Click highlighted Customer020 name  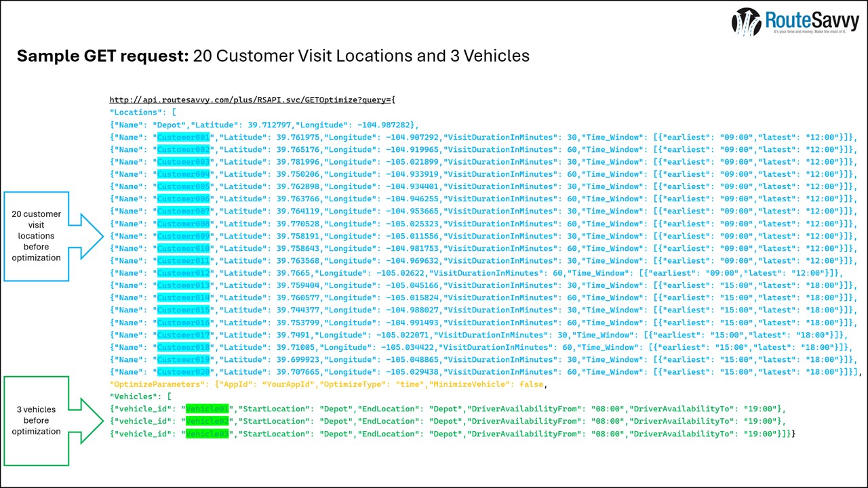point(184,371)
